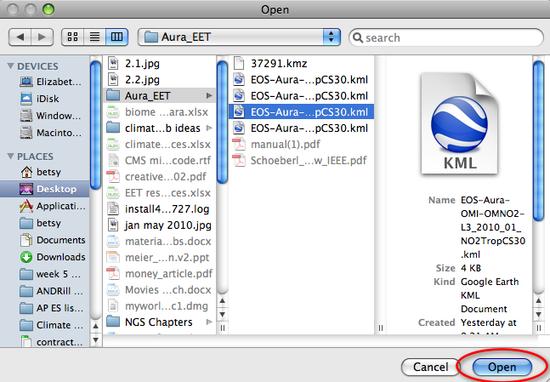
Task: Select jan may 2010.jpg file
Action: (x=159, y=225)
